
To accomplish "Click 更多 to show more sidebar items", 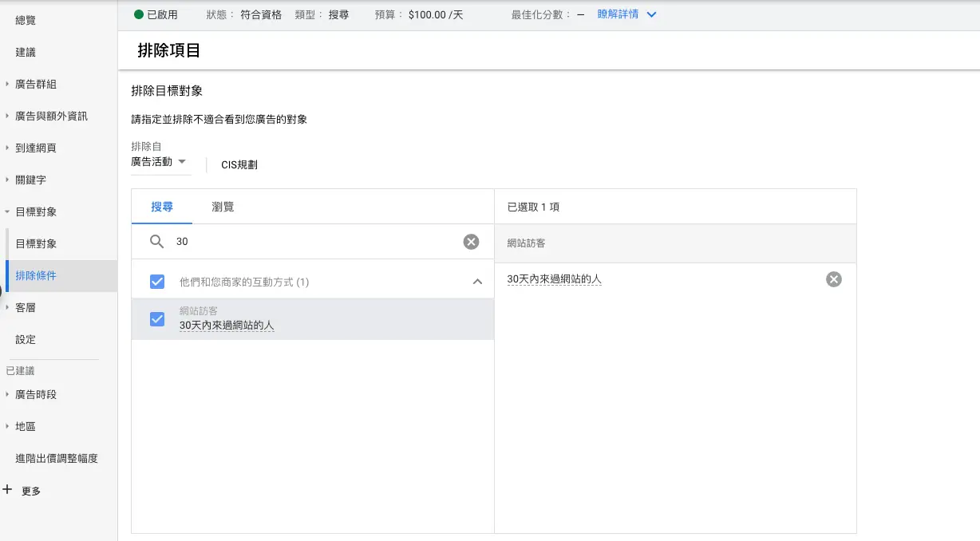I will tap(31, 492).
